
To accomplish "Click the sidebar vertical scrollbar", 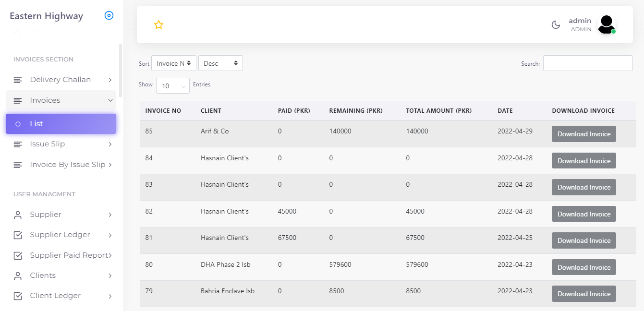I will pyautogui.click(x=121, y=71).
